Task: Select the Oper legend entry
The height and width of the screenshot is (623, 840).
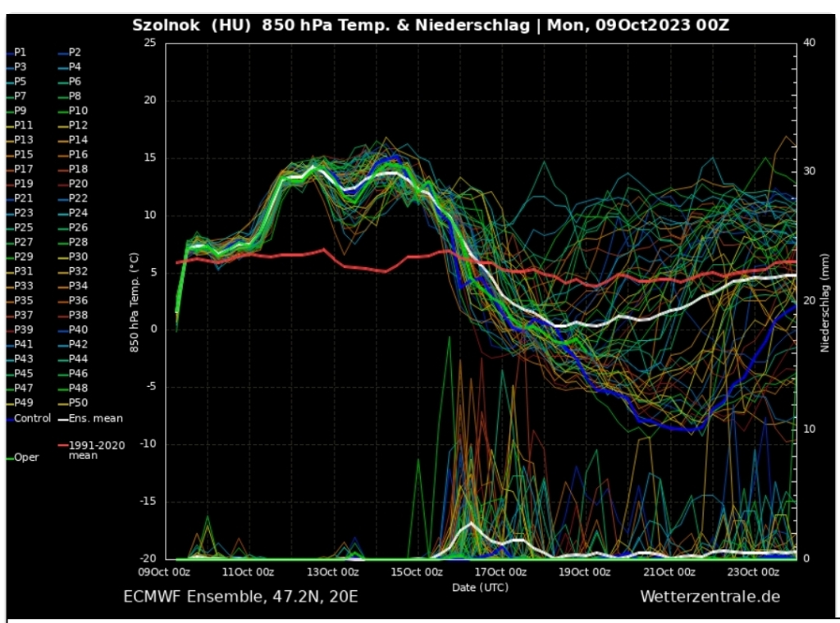Action: click(26, 457)
